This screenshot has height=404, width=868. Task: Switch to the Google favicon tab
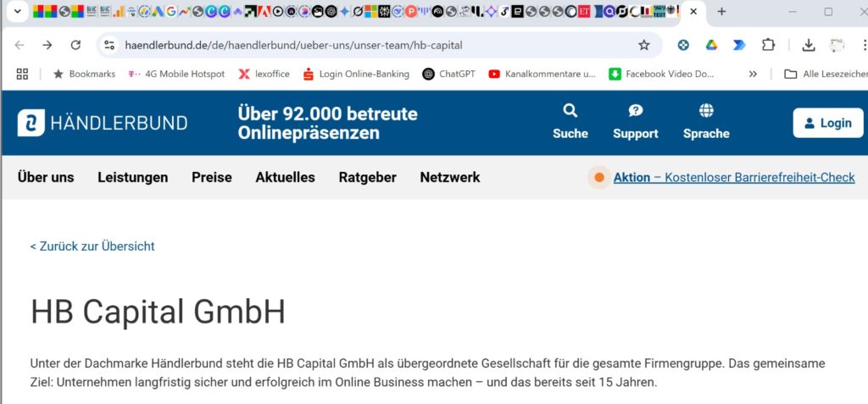pos(170,12)
